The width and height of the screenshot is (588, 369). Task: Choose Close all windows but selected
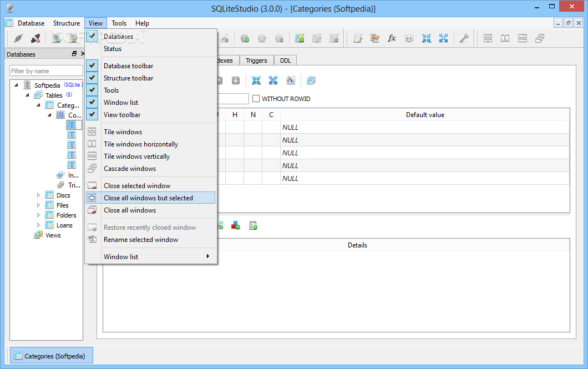(151, 198)
